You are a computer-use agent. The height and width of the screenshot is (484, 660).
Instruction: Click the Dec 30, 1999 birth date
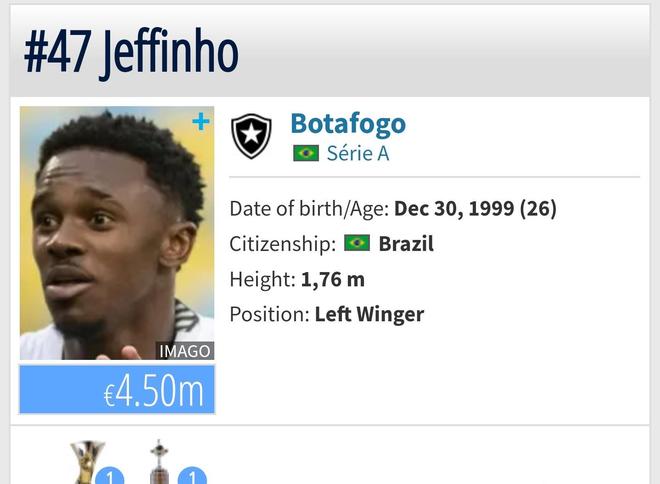(x=454, y=208)
